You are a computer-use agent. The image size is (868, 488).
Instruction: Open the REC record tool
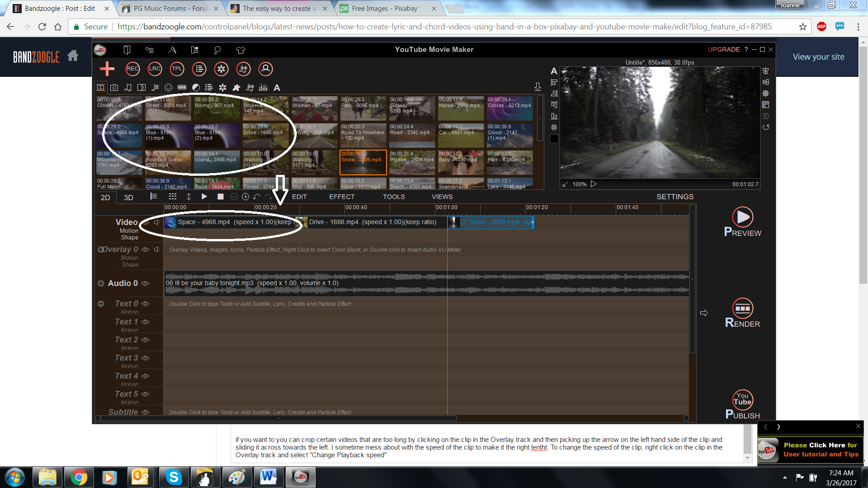(132, 69)
